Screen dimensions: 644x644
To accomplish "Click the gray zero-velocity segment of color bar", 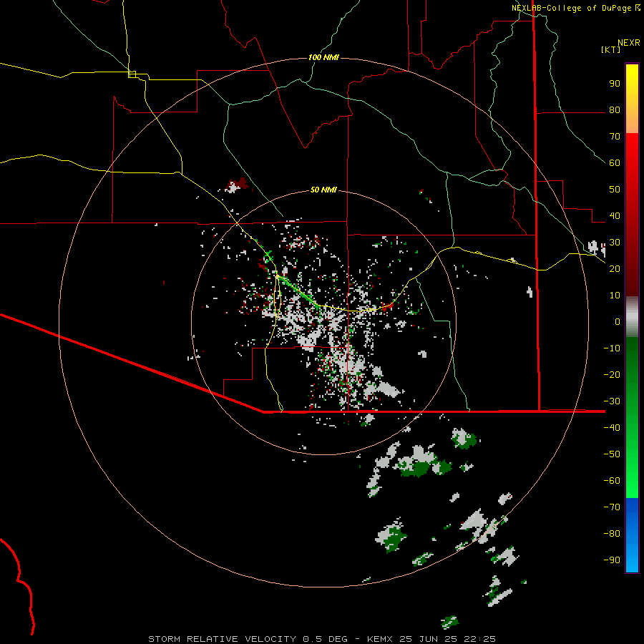I will point(632,317).
